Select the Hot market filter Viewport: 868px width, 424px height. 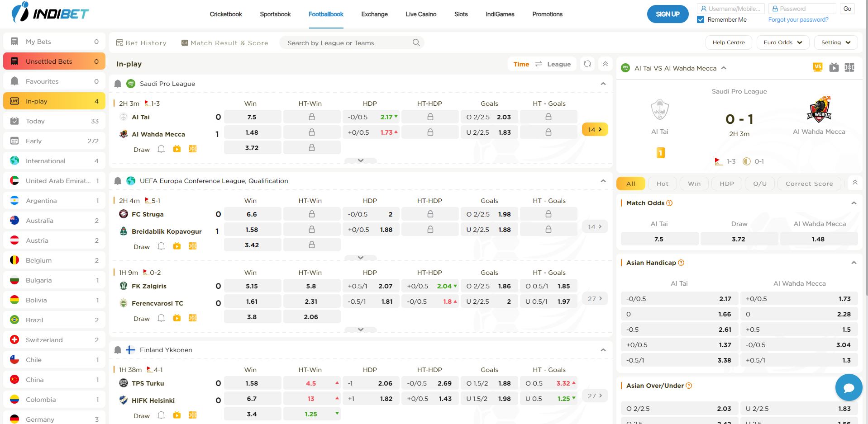click(x=663, y=184)
